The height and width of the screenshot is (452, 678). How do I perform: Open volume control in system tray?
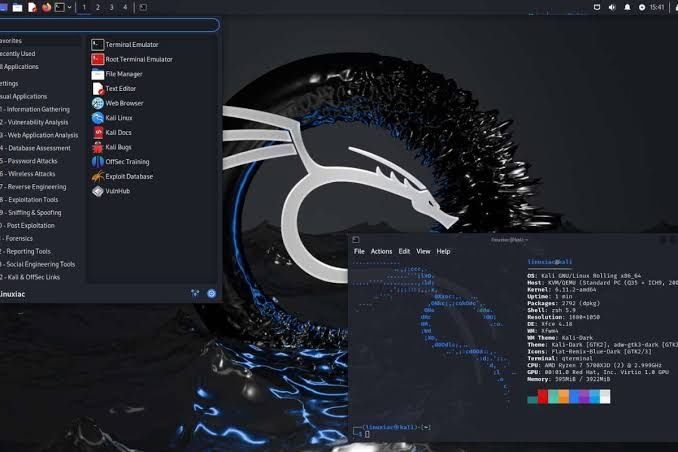(x=612, y=7)
